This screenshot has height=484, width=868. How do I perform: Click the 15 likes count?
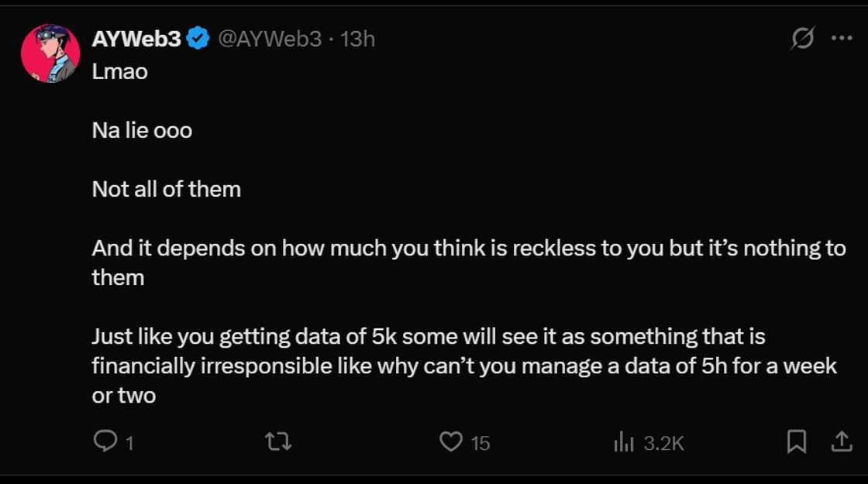tap(480, 443)
